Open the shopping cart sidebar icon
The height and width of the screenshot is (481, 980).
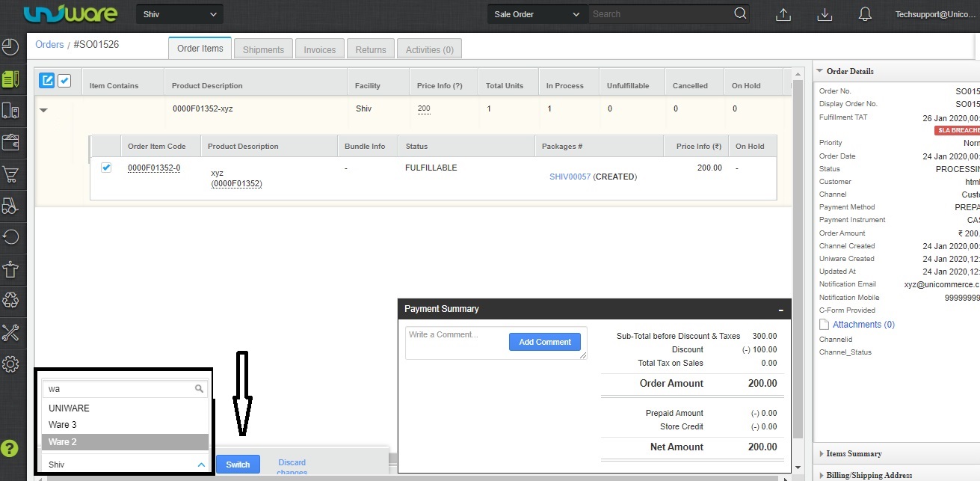(x=10, y=174)
